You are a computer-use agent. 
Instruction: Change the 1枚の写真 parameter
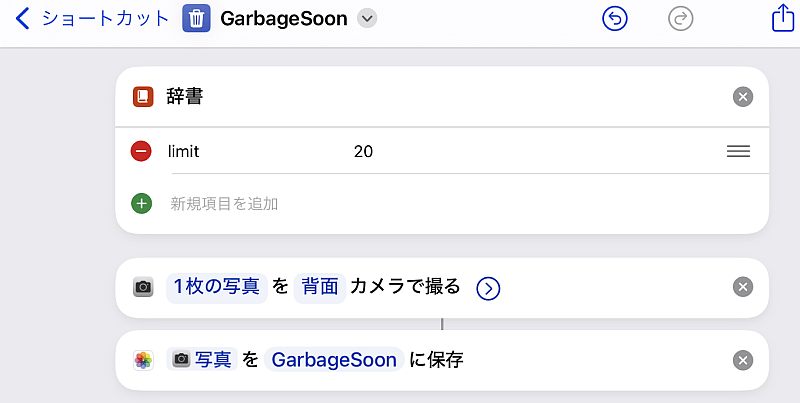pyautogui.click(x=217, y=287)
